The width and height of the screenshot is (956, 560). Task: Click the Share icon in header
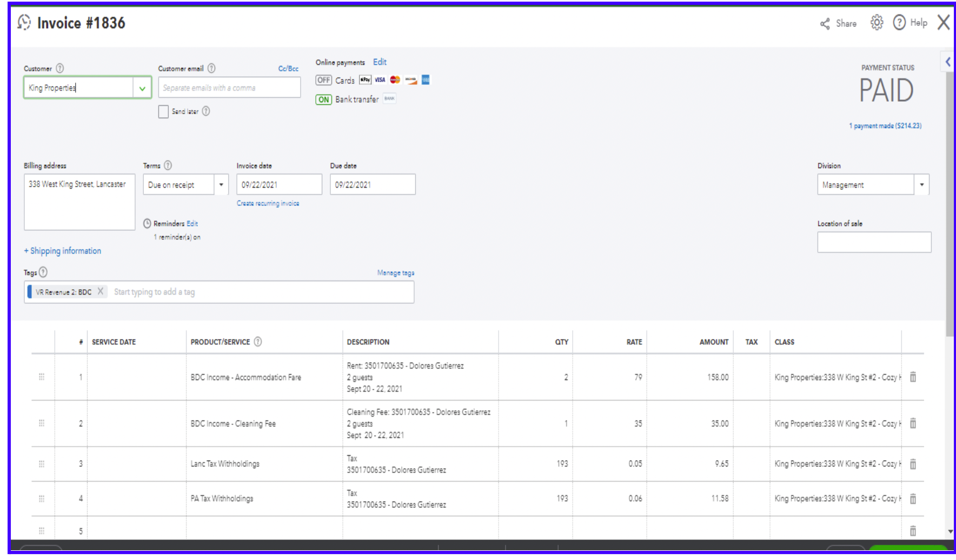(825, 24)
